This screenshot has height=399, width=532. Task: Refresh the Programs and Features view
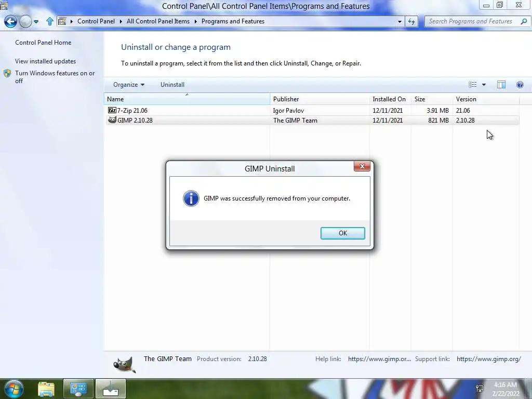pos(411,22)
